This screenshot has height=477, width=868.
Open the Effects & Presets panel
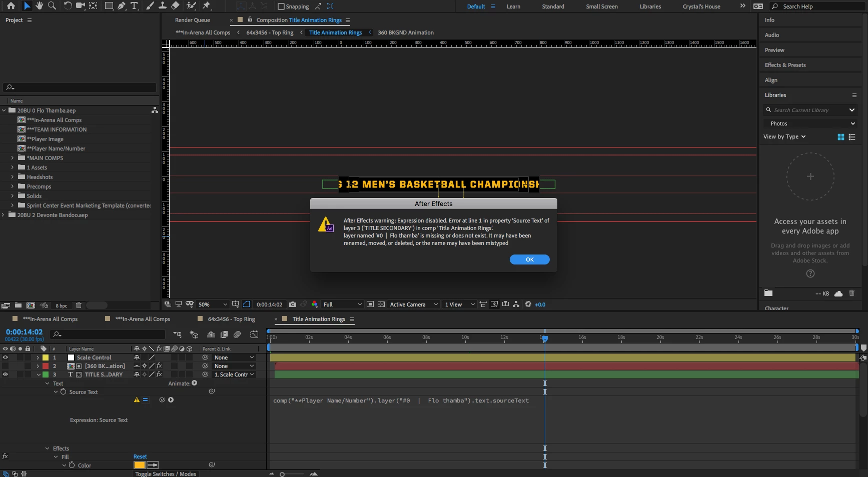pyautogui.click(x=785, y=65)
